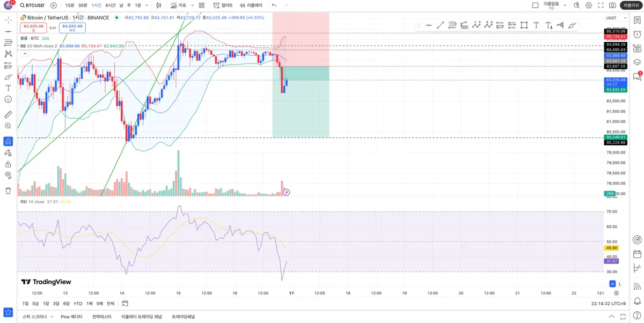644x323 pixels.
Task: Open chart settings hexagon icon
Action: point(589,5)
